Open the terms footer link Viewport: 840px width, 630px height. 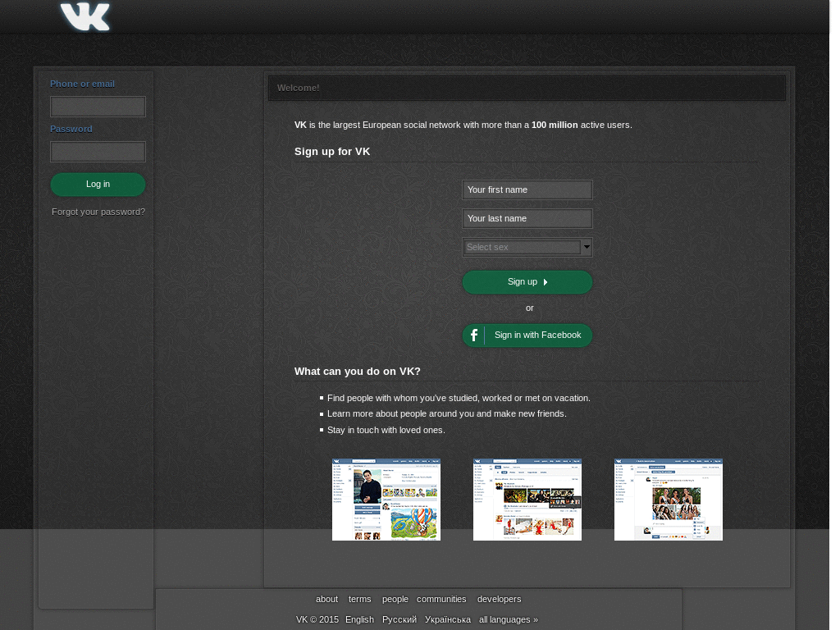pyautogui.click(x=359, y=600)
